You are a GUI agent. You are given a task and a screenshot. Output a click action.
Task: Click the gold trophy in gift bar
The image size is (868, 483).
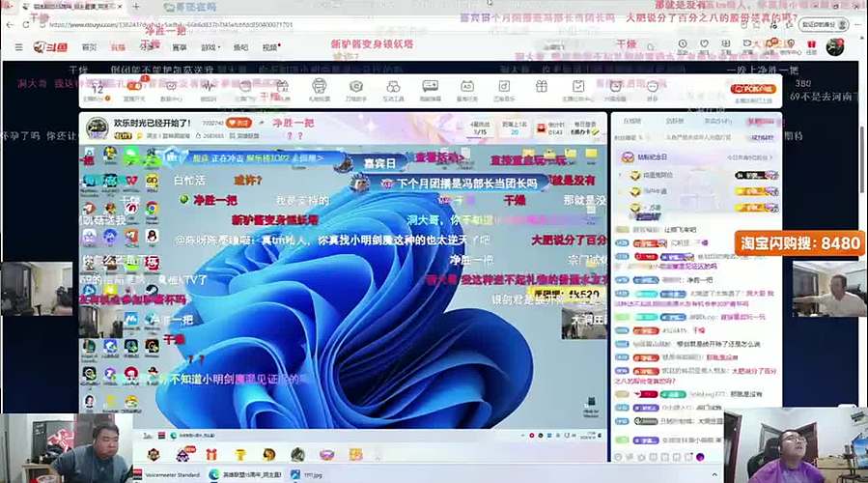point(240,455)
